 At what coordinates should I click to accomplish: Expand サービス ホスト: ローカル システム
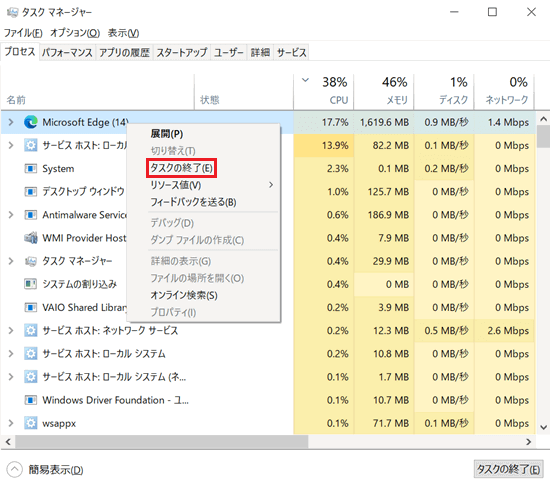click(x=11, y=354)
